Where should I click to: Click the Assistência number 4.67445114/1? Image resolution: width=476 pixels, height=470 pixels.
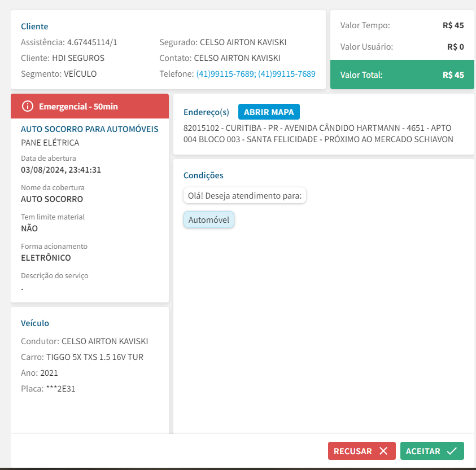pyautogui.click(x=92, y=42)
